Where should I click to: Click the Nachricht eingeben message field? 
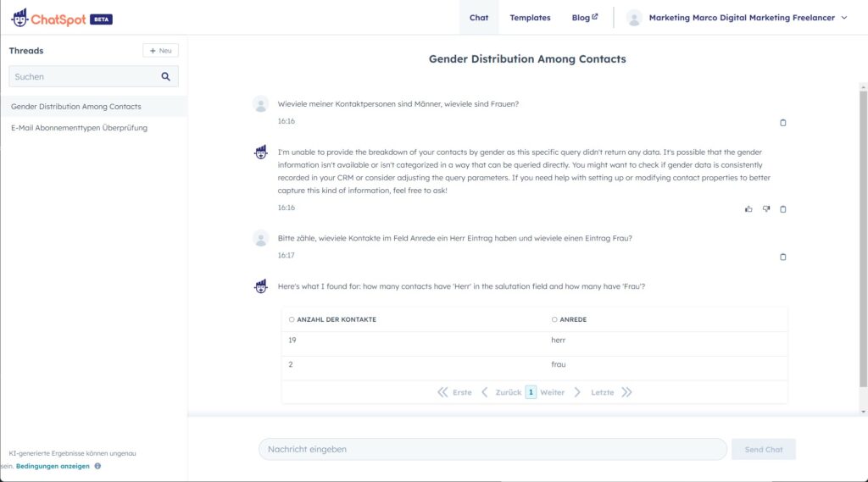492,449
